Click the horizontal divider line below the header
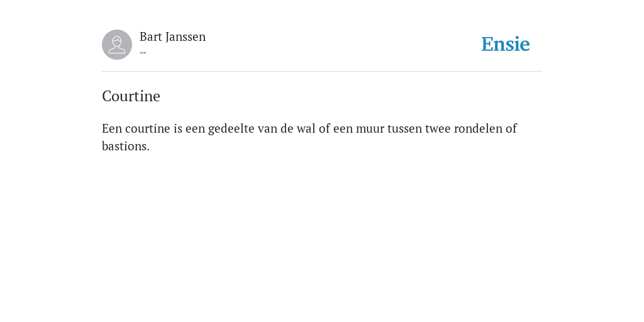 pyautogui.click(x=322, y=72)
